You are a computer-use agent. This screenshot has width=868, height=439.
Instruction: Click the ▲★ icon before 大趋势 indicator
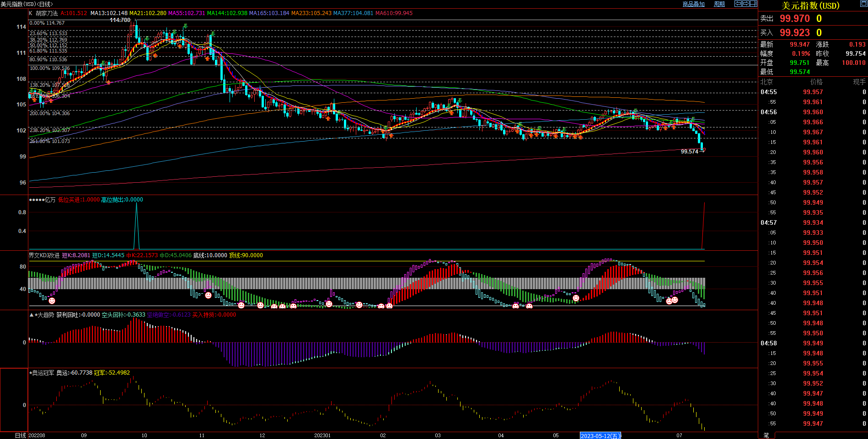32,315
